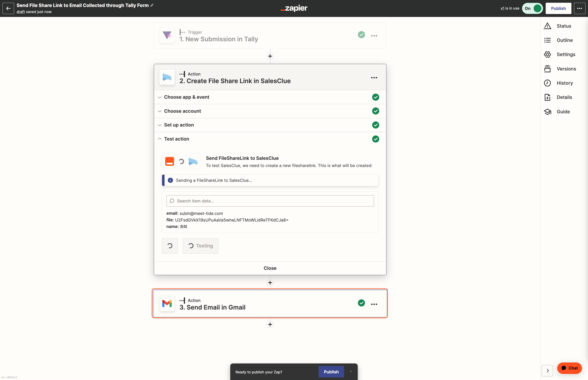Open the Status panel warning icon
This screenshot has height=380, width=588.
pos(547,26)
